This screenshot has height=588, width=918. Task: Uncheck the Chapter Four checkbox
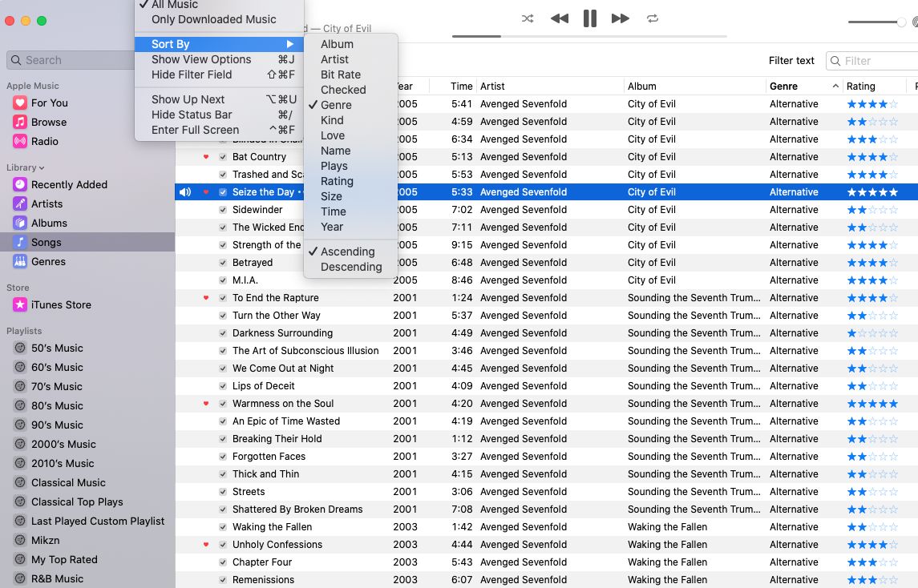click(x=222, y=562)
